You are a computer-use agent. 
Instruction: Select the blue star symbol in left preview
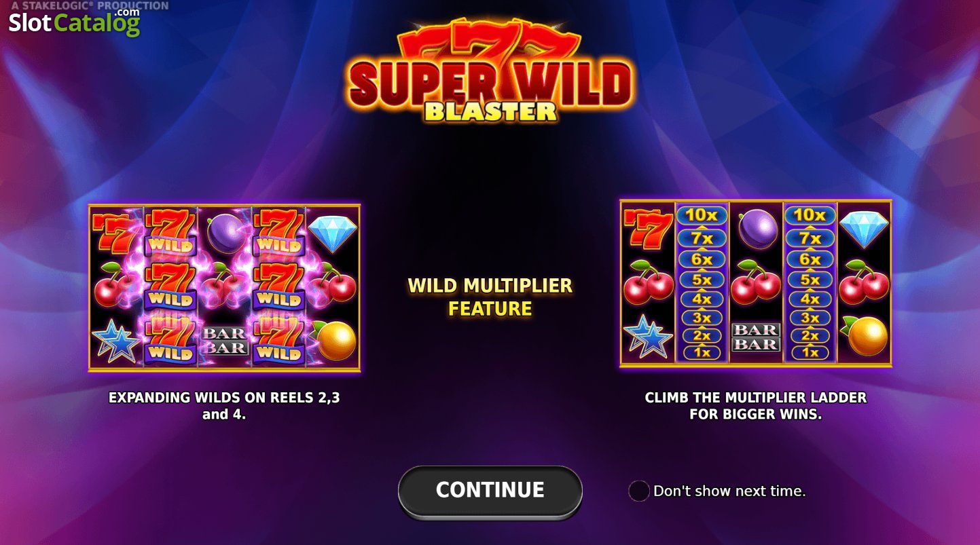[x=115, y=341]
